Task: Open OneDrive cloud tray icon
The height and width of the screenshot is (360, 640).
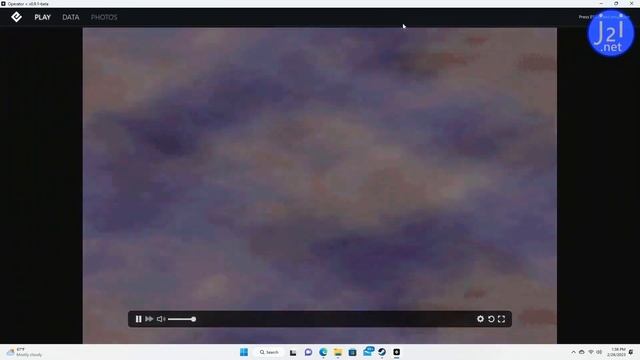Action: click(582, 352)
